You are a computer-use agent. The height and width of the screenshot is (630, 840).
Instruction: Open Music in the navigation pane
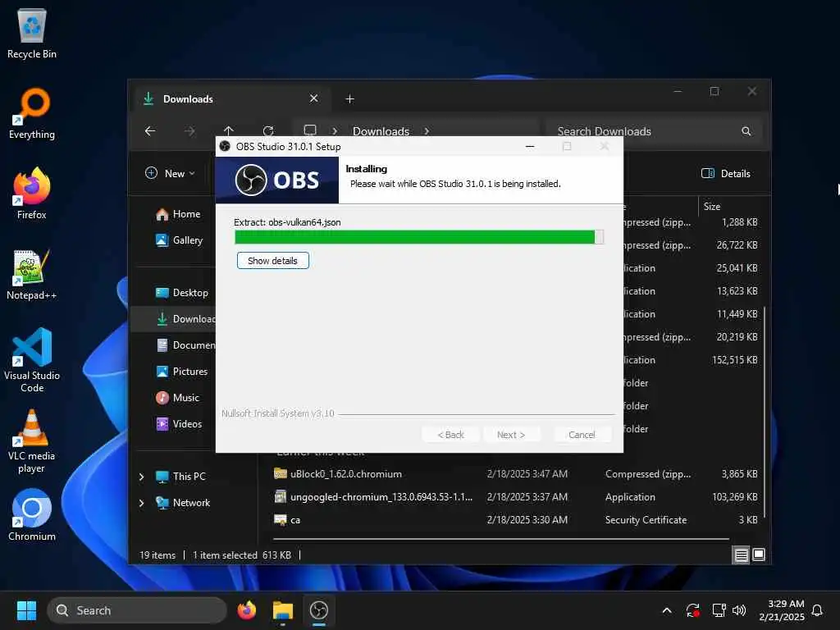[x=177, y=398]
